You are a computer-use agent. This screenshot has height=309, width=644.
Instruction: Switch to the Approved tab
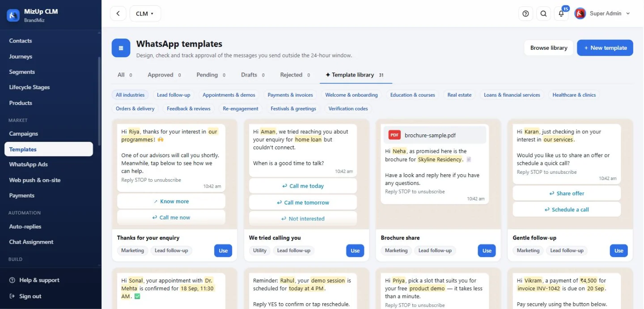(x=164, y=75)
